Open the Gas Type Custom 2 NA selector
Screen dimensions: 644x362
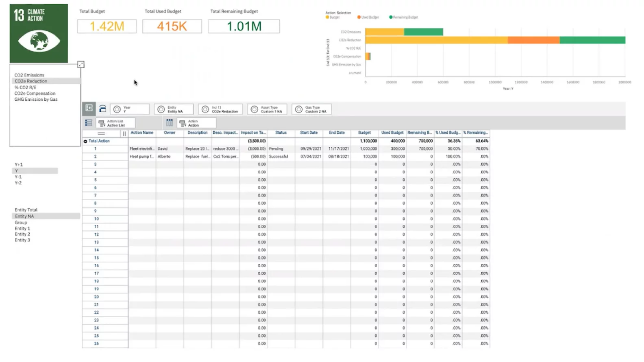pyautogui.click(x=311, y=109)
